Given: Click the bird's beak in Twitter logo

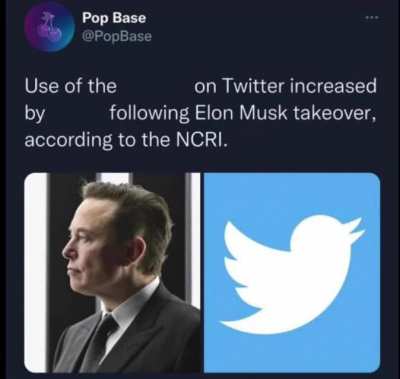Looking at the screenshot, I should coord(356,229).
